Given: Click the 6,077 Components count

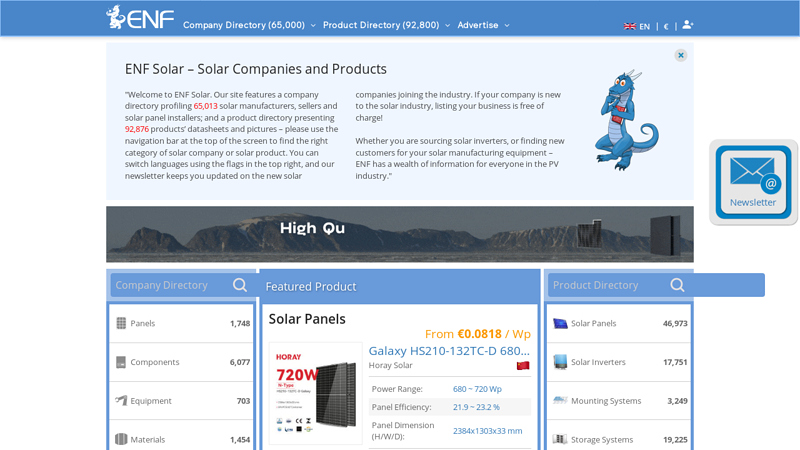Looking at the screenshot, I should 240,362.
